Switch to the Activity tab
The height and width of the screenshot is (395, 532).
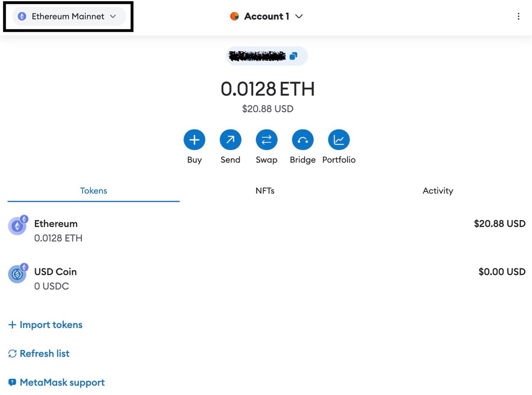(x=438, y=191)
